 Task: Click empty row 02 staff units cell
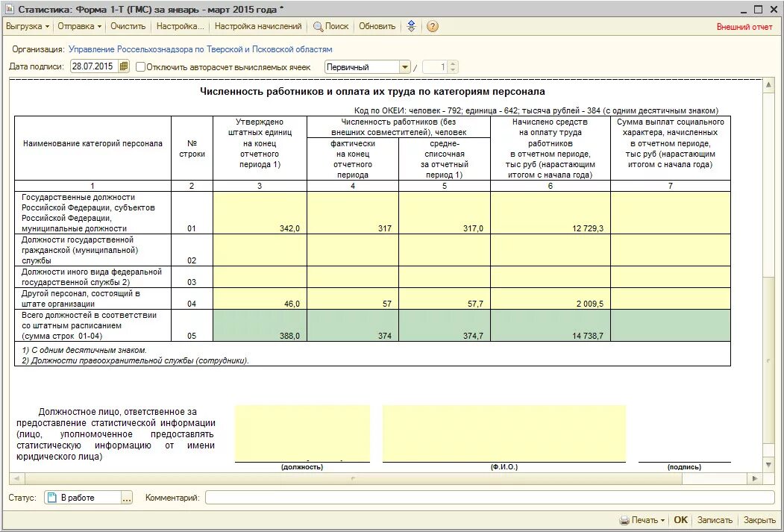click(x=260, y=250)
